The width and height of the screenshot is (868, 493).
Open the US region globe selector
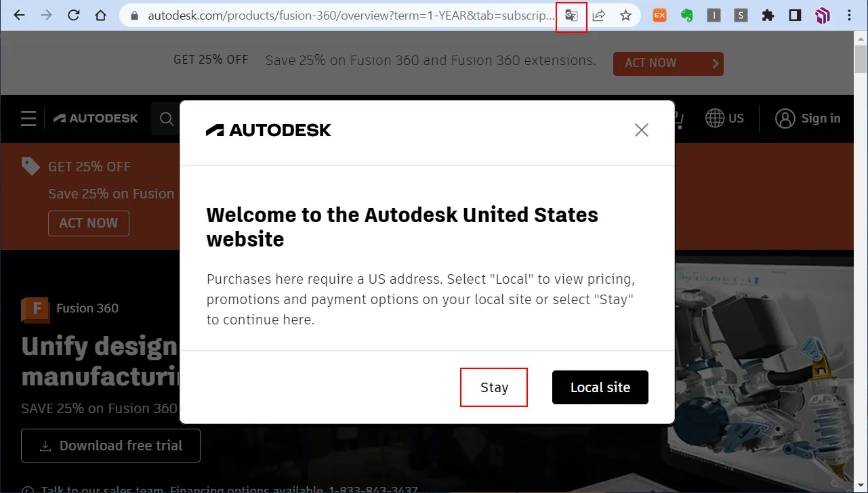(724, 119)
